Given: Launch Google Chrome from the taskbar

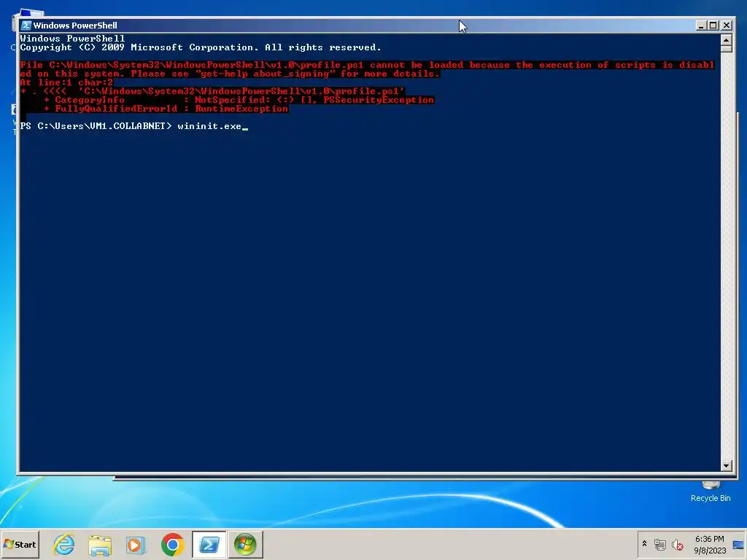Looking at the screenshot, I should pyautogui.click(x=172, y=544).
